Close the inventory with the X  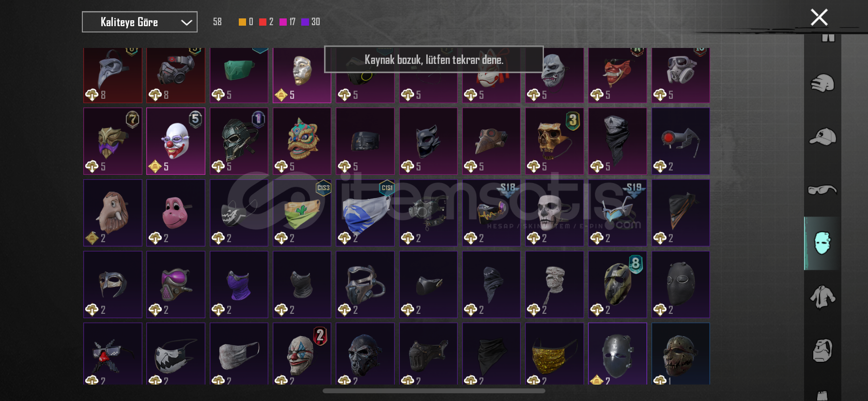819,17
